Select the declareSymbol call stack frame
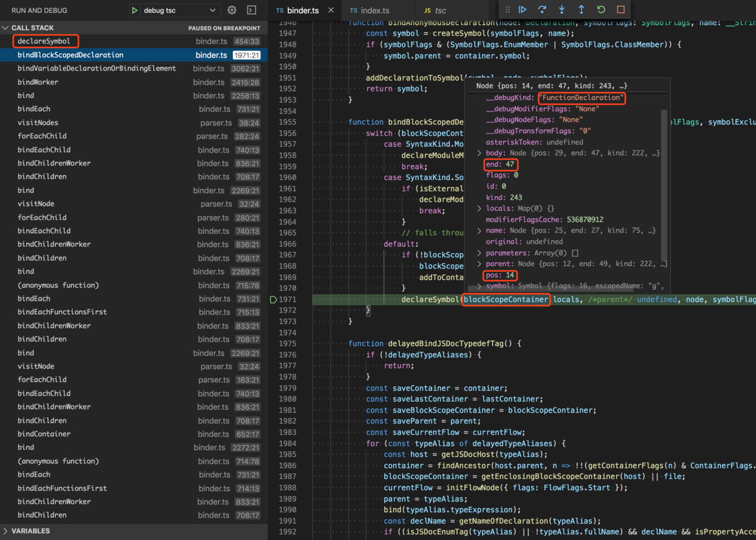The height and width of the screenshot is (540, 756). point(45,41)
